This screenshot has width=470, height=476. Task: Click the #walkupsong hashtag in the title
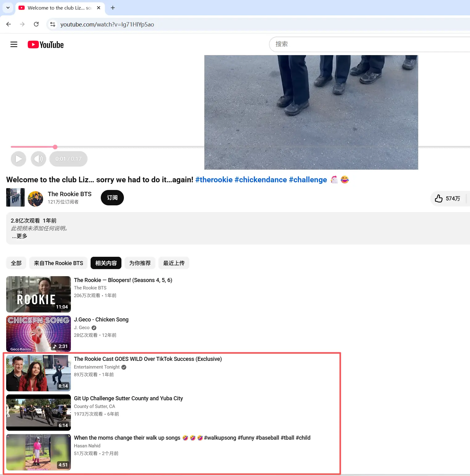coord(220,438)
